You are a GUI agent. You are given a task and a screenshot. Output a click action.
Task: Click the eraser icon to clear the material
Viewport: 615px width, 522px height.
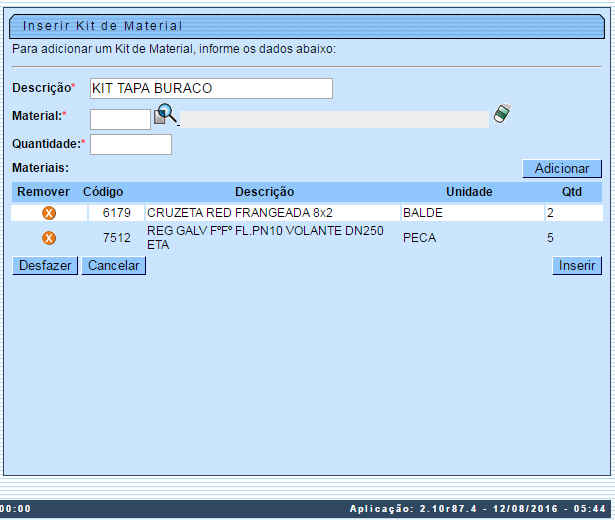[502, 115]
